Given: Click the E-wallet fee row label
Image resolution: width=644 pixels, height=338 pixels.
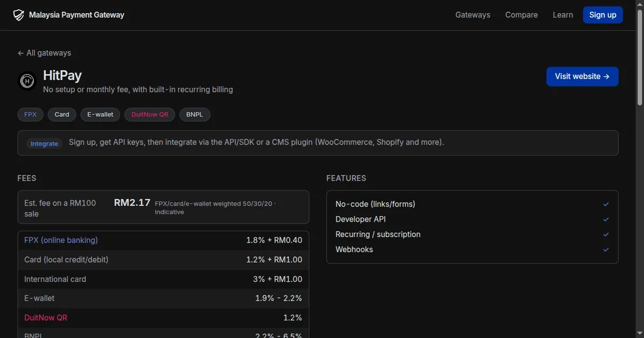Looking at the screenshot, I should [x=39, y=298].
